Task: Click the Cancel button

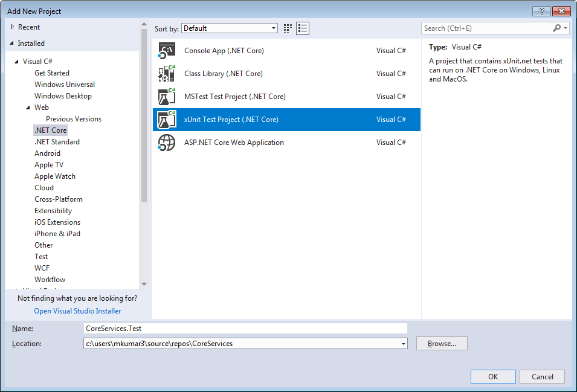Action: click(542, 376)
